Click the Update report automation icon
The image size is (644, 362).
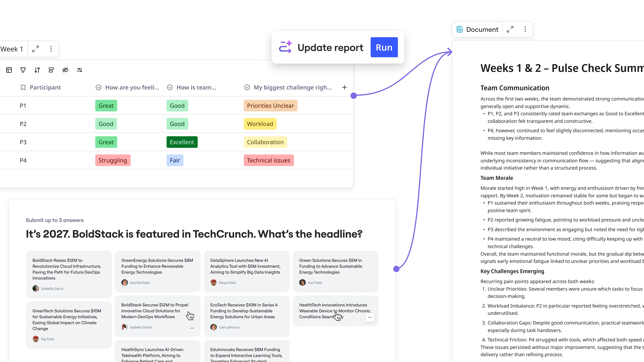click(x=285, y=47)
